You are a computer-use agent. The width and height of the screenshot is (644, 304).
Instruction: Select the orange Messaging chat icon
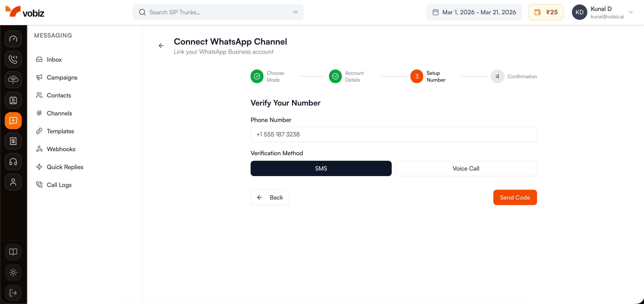[x=13, y=120]
